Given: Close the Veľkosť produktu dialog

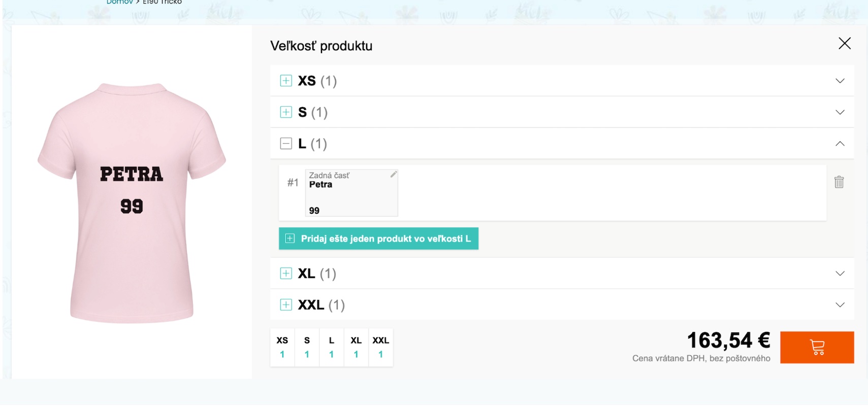Looking at the screenshot, I should pos(844,44).
